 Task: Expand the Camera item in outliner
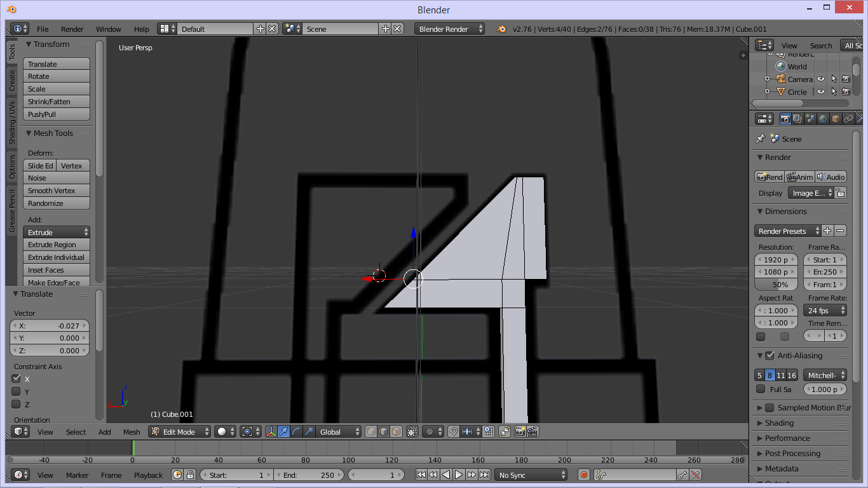[767, 79]
